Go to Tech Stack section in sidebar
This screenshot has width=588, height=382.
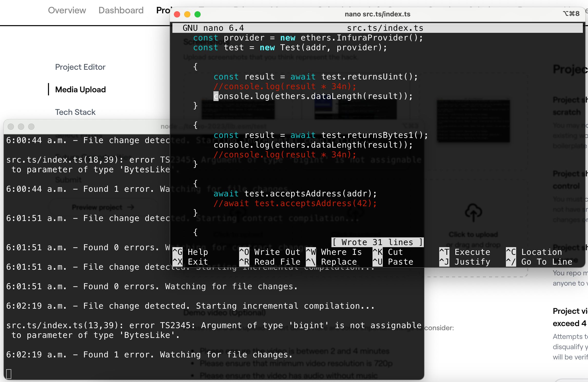[75, 112]
